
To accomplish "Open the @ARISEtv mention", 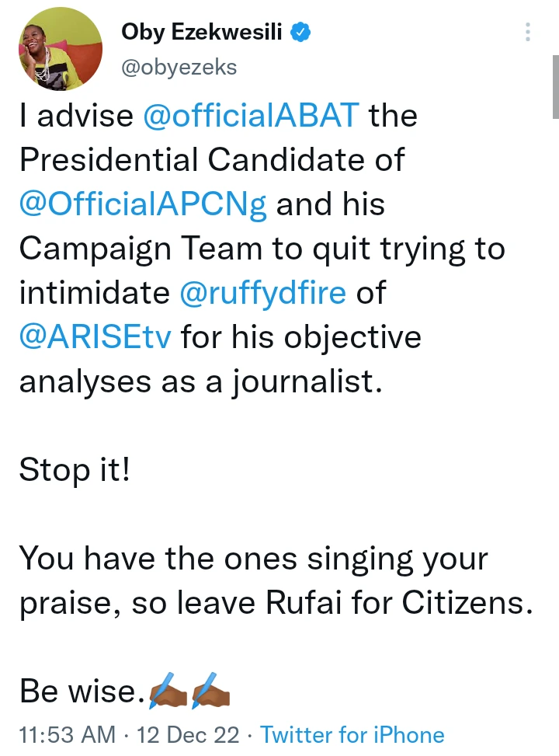I will click(97, 337).
